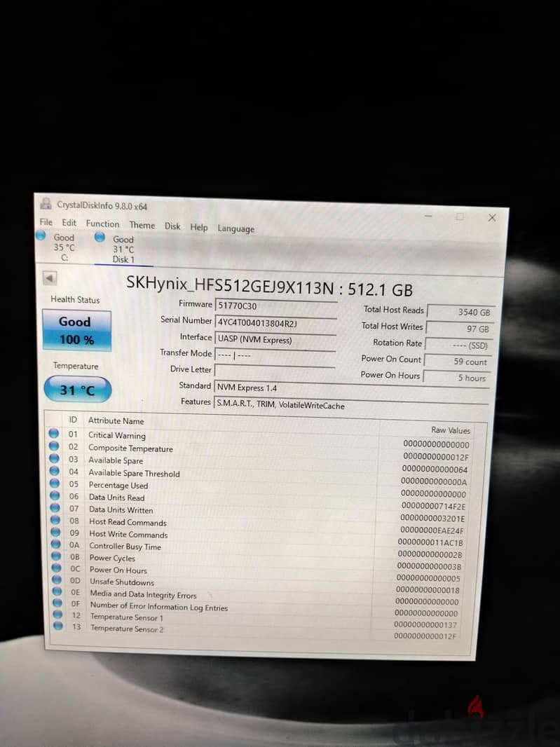Viewport: 560px width, 747px height.
Task: Click the Features field
Action: coord(351,405)
